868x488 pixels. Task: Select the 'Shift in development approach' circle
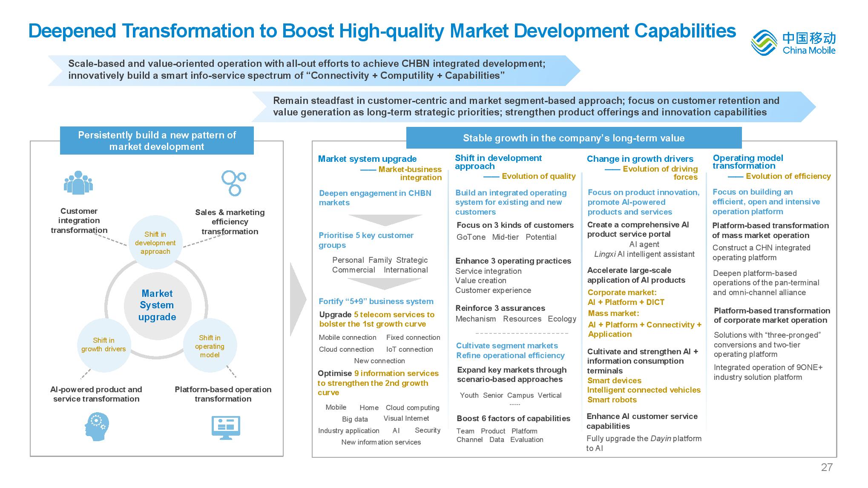[x=155, y=243]
